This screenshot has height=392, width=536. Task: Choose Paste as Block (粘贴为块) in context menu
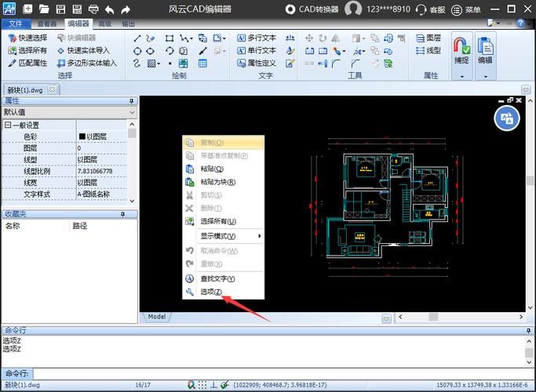pyautogui.click(x=224, y=182)
